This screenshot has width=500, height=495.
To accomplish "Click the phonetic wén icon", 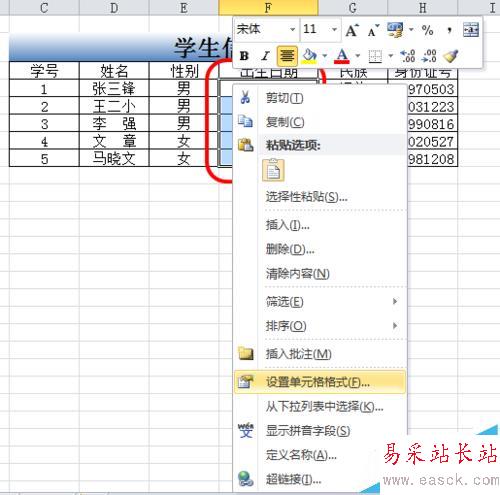I will (246, 430).
